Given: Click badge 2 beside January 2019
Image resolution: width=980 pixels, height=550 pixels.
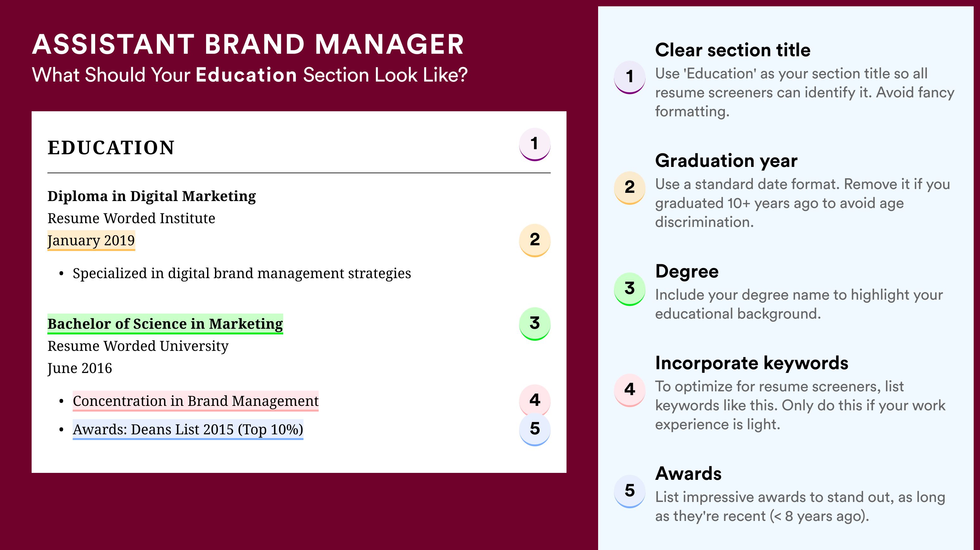Looking at the screenshot, I should 535,240.
